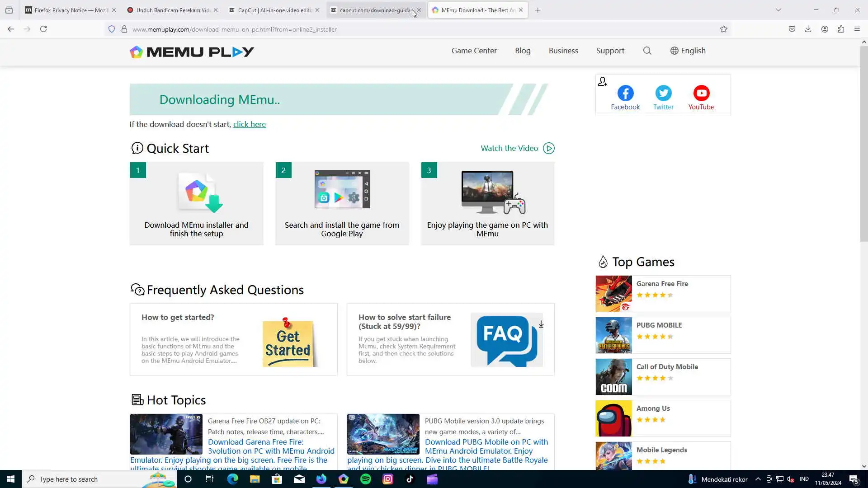The image size is (868, 488).
Task: Open the Twitter social icon
Action: [663, 94]
